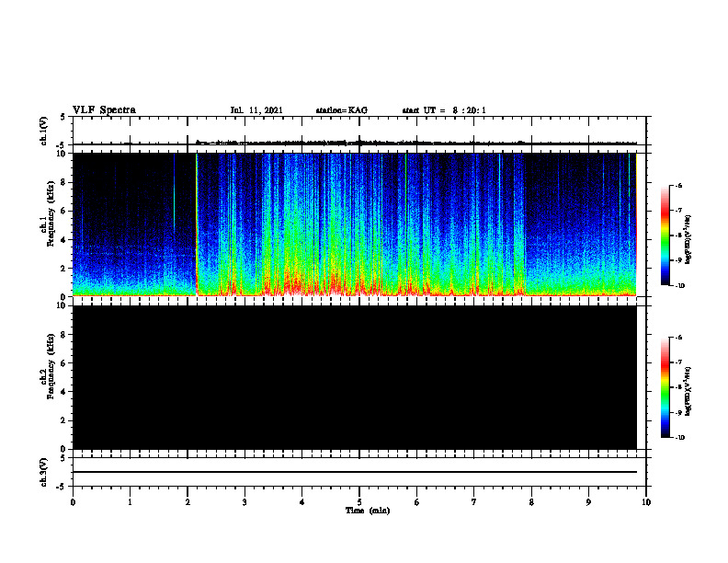Click the "station=KAG" header label

(x=341, y=110)
